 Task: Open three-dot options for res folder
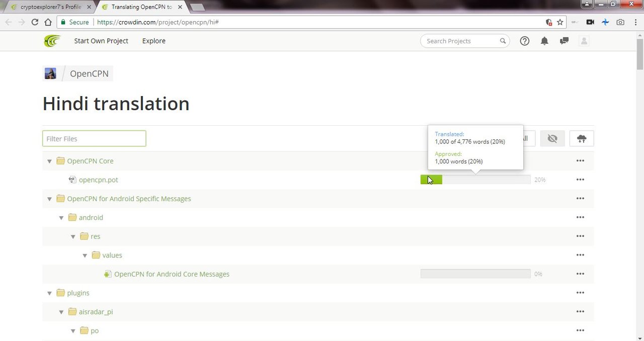pos(580,236)
